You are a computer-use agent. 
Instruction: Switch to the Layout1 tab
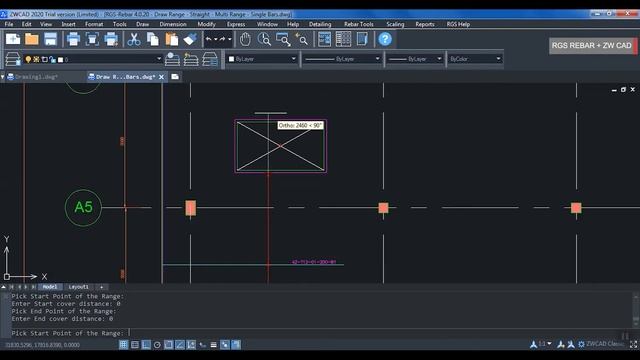(x=78, y=287)
